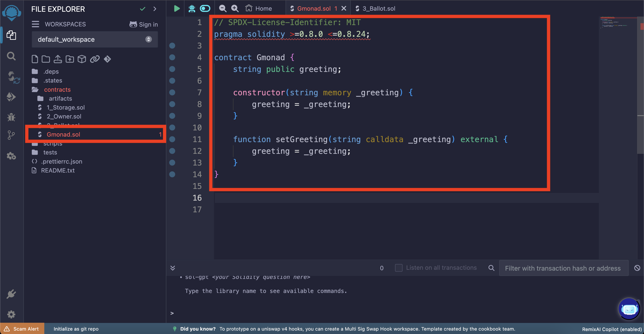Click the zoom out magnifier icon
The width and height of the screenshot is (644, 334).
tap(223, 9)
